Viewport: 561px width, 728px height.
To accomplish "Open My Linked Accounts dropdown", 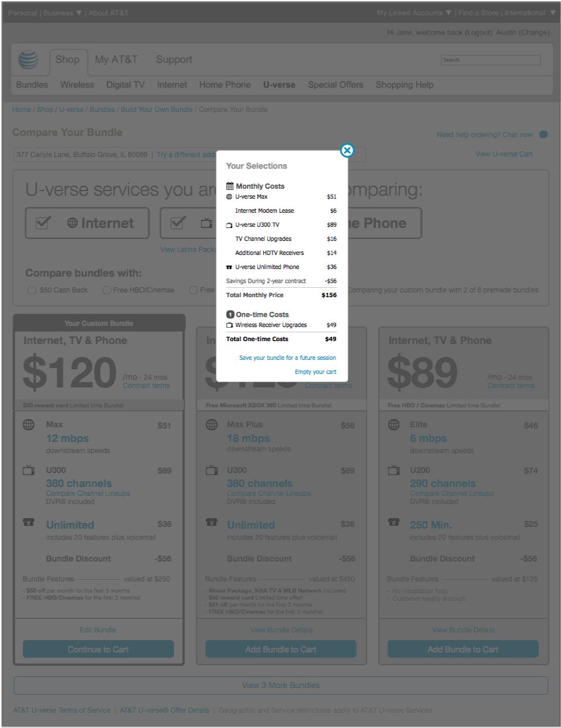I will point(414,13).
